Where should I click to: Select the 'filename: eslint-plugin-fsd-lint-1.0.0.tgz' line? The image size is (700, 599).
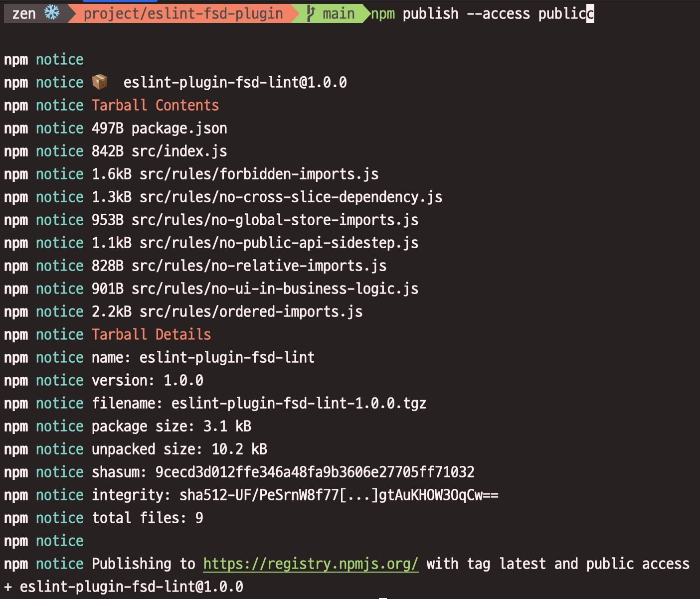pos(259,403)
